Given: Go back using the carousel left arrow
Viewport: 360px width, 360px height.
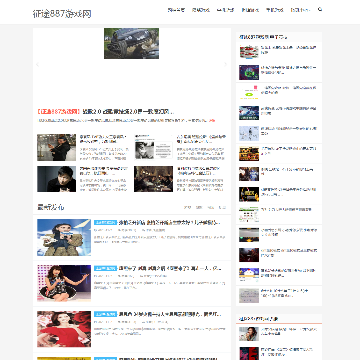Looking at the screenshot, I should coord(37,65).
